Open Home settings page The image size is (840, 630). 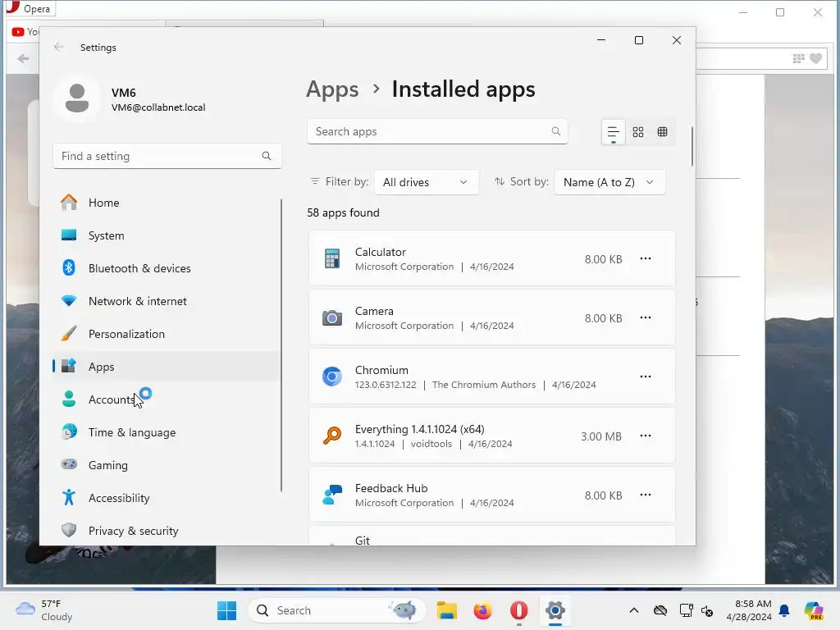166,203
